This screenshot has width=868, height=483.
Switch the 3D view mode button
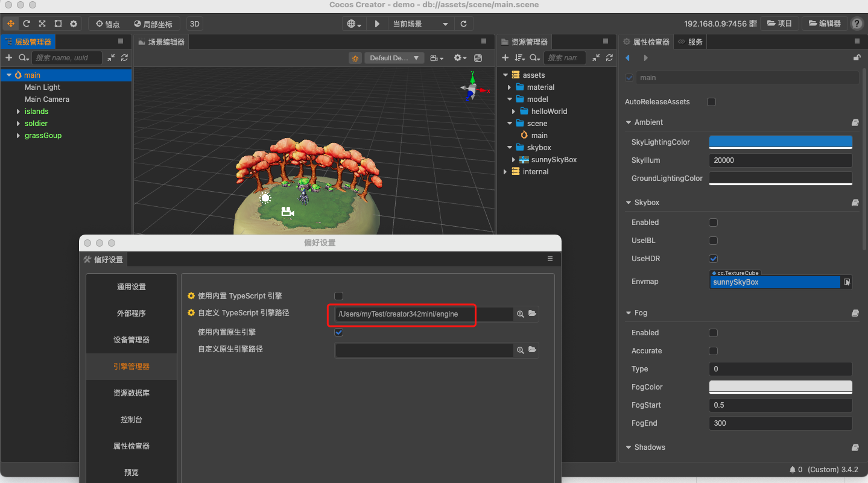(195, 24)
